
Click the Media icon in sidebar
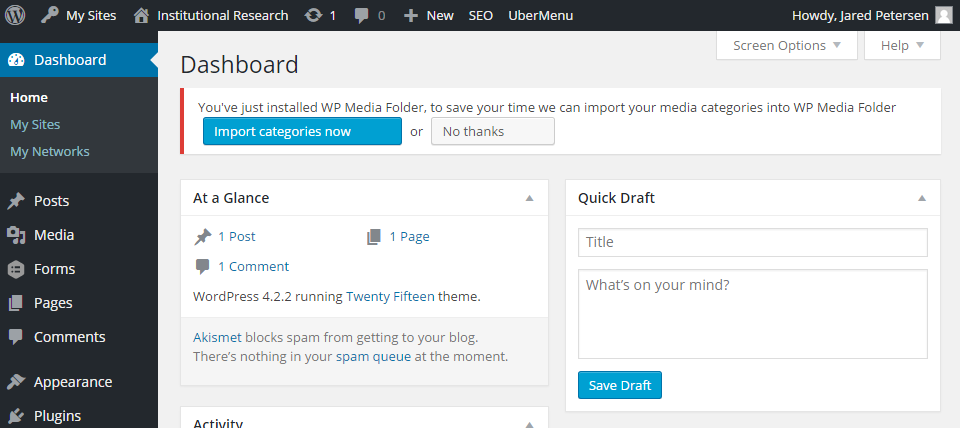coord(17,235)
